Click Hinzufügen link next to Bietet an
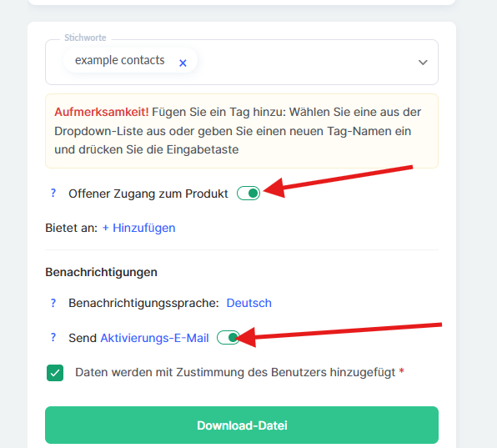This screenshot has width=497, height=448. [144, 228]
